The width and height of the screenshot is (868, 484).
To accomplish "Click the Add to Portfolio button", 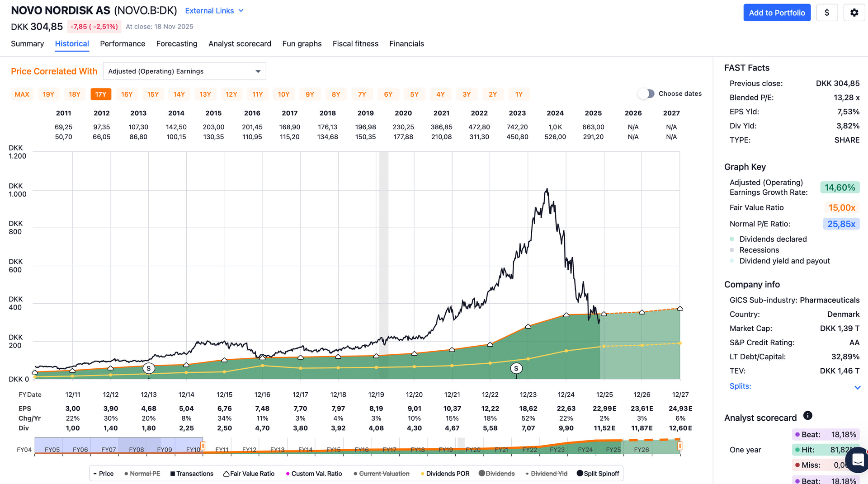I will (x=777, y=13).
